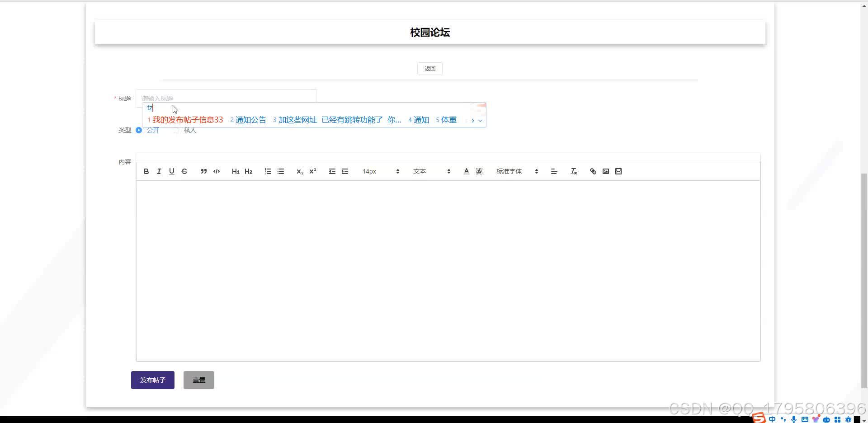Toggle italic formatting in the editor

pos(159,171)
